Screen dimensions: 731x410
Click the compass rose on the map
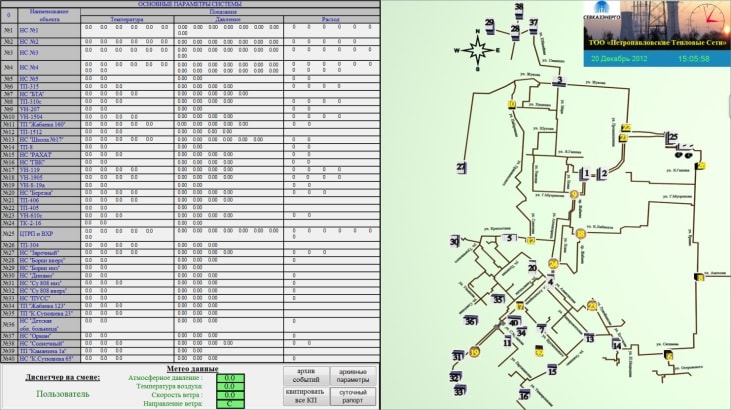coord(475,48)
